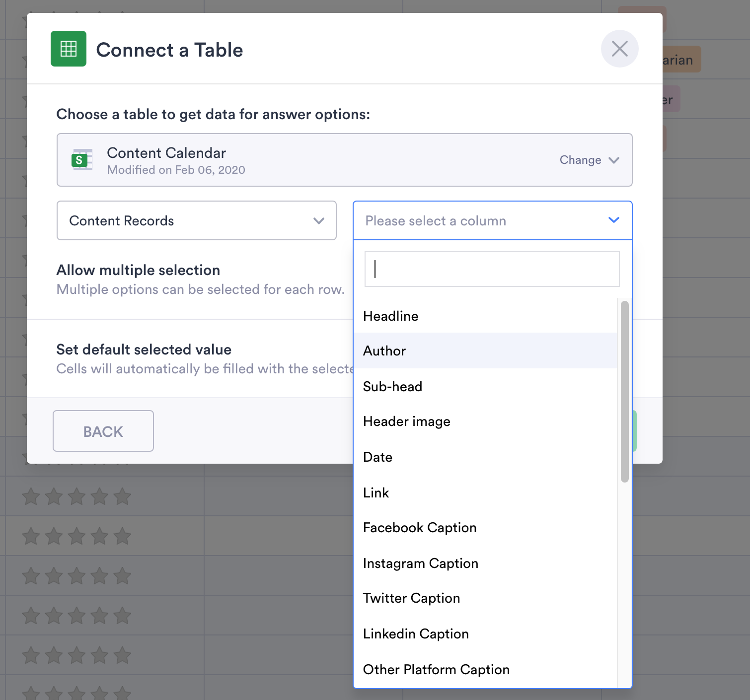Choose the Link column

point(376,493)
